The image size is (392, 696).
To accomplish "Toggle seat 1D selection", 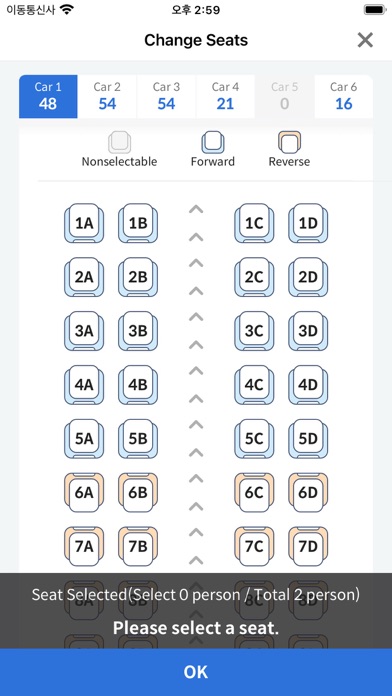I will coord(308,223).
